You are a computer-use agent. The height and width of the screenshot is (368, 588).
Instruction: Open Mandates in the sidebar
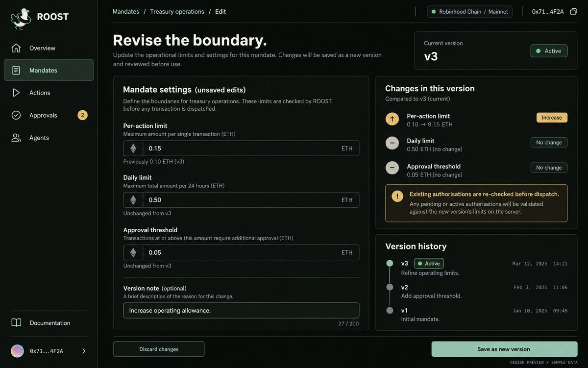pos(49,70)
